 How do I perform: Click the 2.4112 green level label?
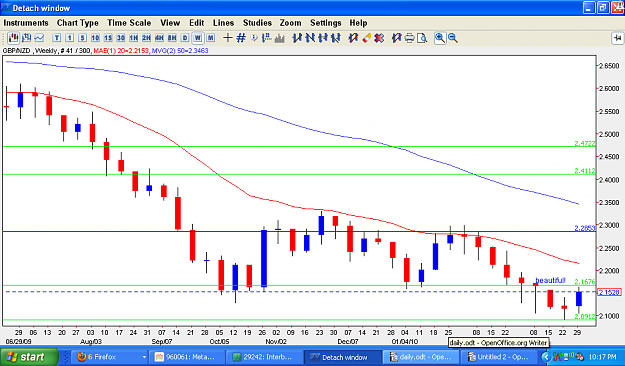tap(584, 171)
